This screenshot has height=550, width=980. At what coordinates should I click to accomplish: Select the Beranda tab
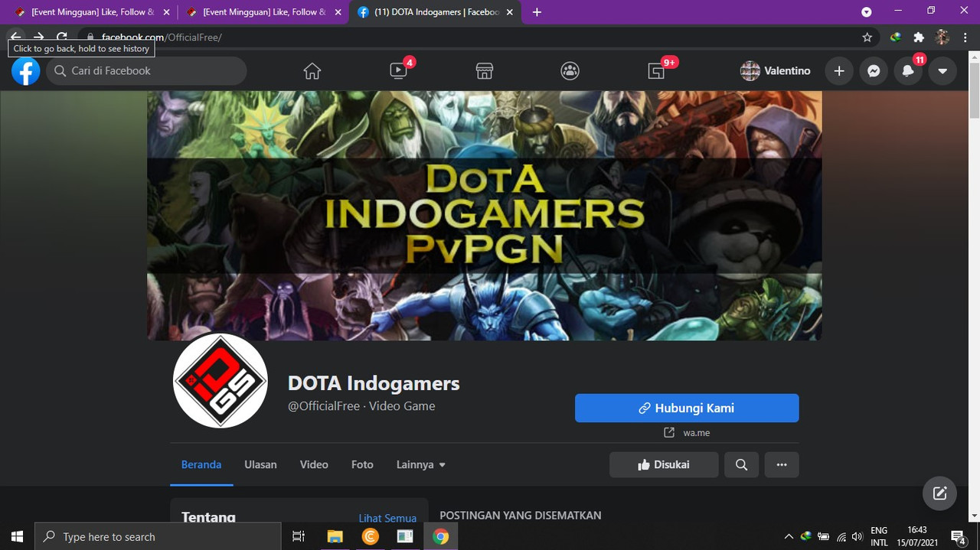(x=201, y=464)
